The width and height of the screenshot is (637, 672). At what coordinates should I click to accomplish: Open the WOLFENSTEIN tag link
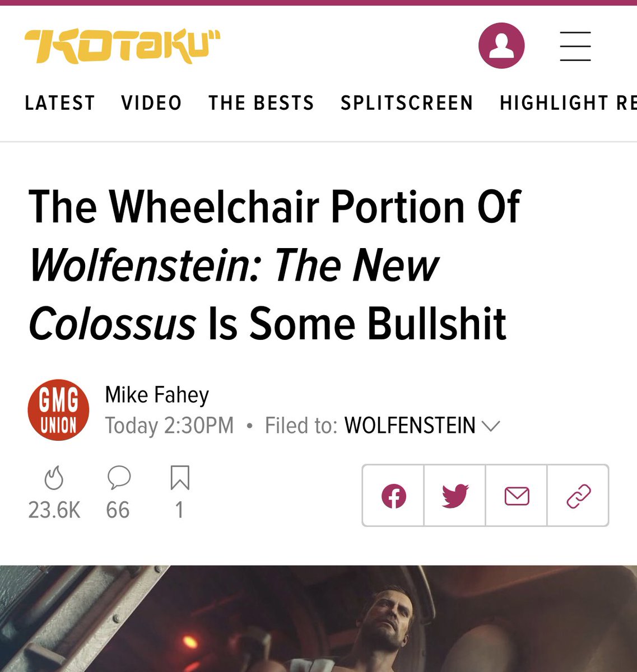(410, 426)
